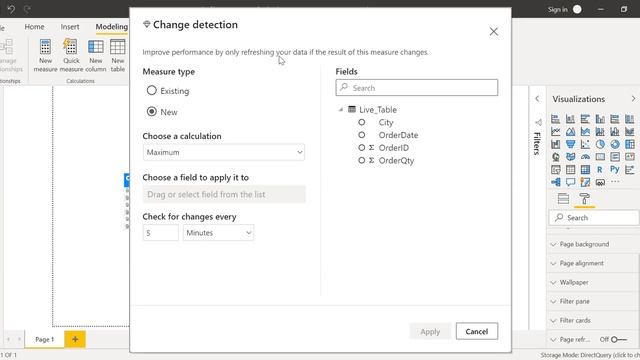This screenshot has height=360, width=640.
Task: Open the Minutes interval dropdown
Action: 218,233
